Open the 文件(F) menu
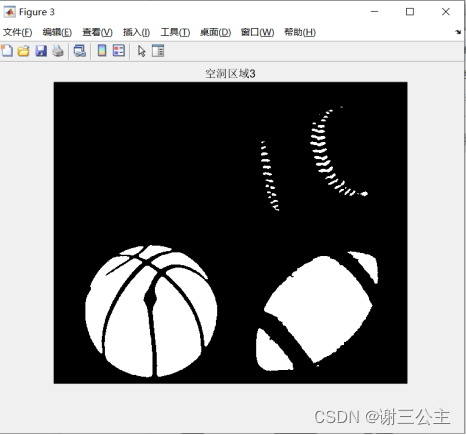The image size is (466, 435). 18,32
